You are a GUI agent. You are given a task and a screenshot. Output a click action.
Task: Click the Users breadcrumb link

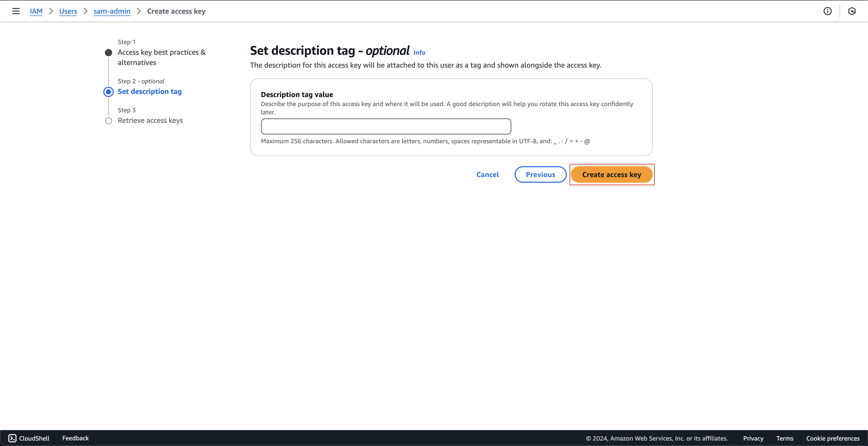coord(68,11)
